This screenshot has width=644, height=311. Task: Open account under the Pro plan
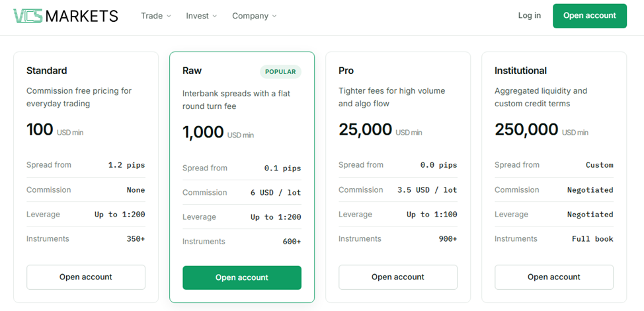click(398, 277)
